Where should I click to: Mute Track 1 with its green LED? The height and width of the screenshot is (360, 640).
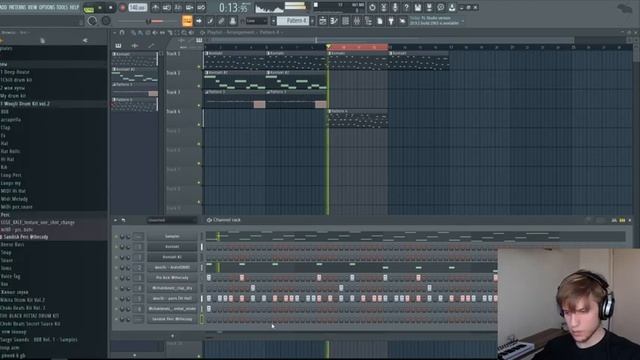(x=199, y=67)
